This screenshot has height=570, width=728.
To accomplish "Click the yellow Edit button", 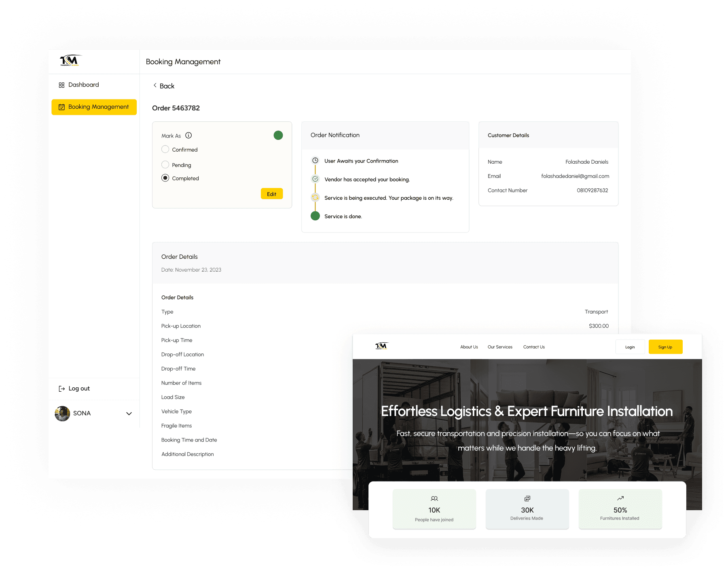I will 272,194.
